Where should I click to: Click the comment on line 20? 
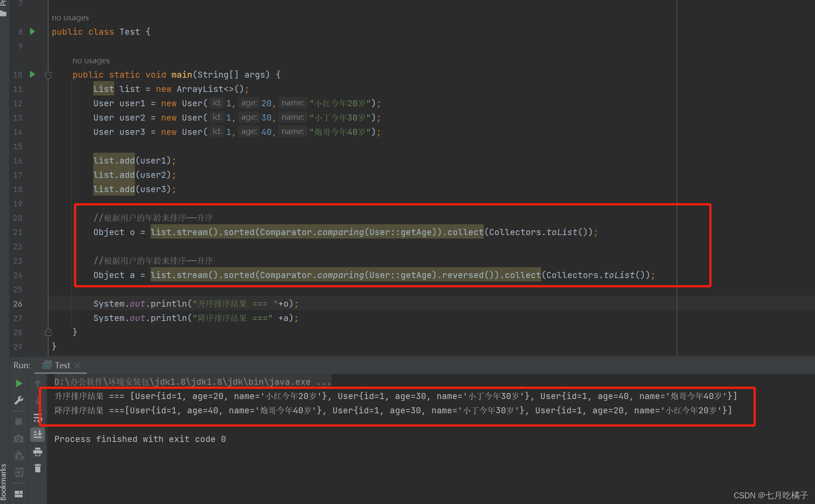click(153, 218)
